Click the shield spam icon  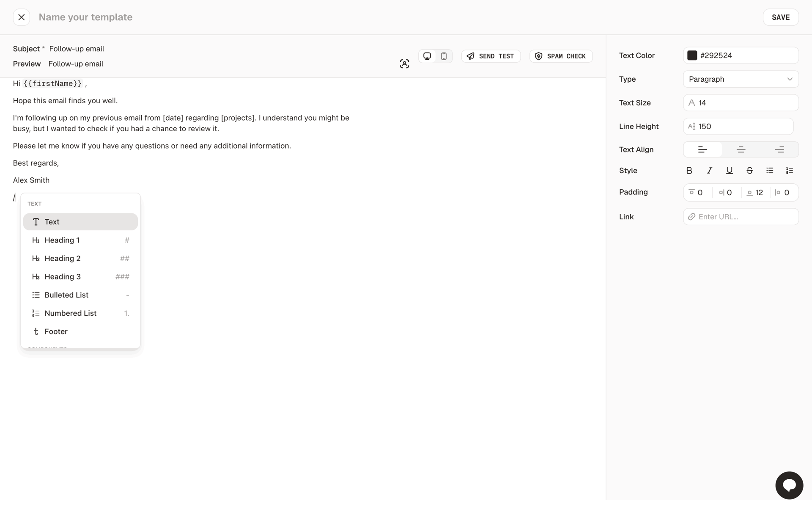pos(538,56)
